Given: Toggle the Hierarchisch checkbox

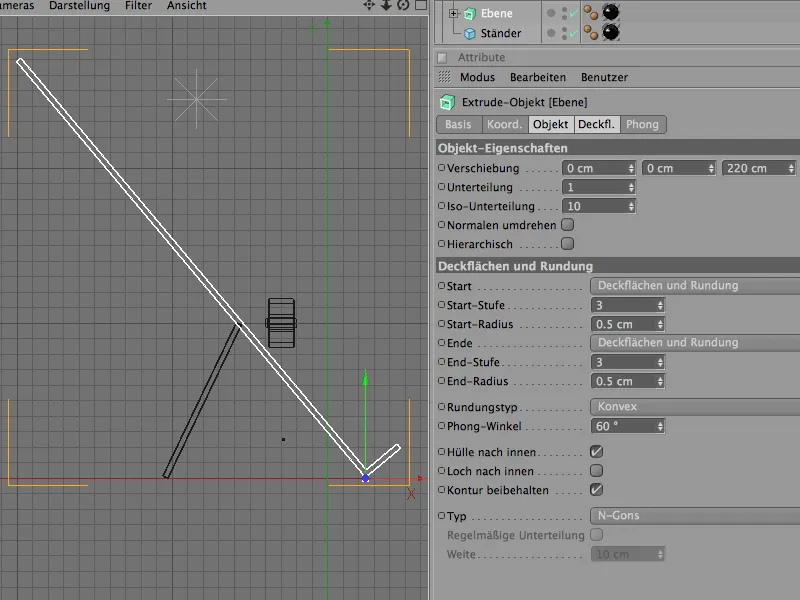Looking at the screenshot, I should point(568,243).
